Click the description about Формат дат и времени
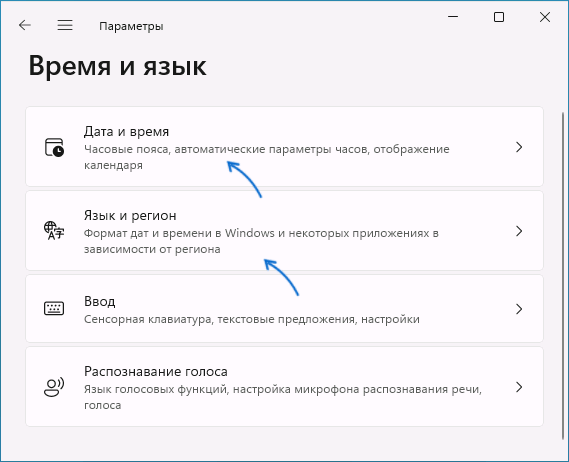Viewport: 569px width, 462px height. coord(261,241)
